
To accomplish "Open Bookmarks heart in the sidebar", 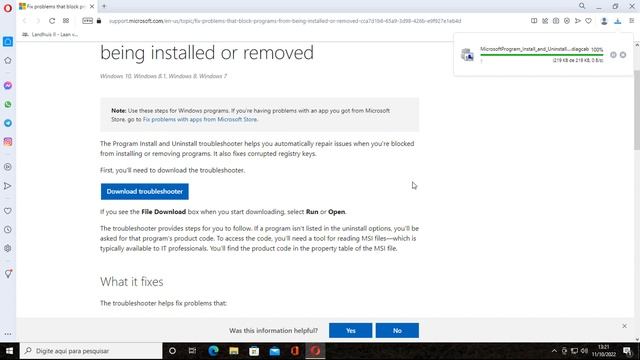I will click(x=8, y=211).
